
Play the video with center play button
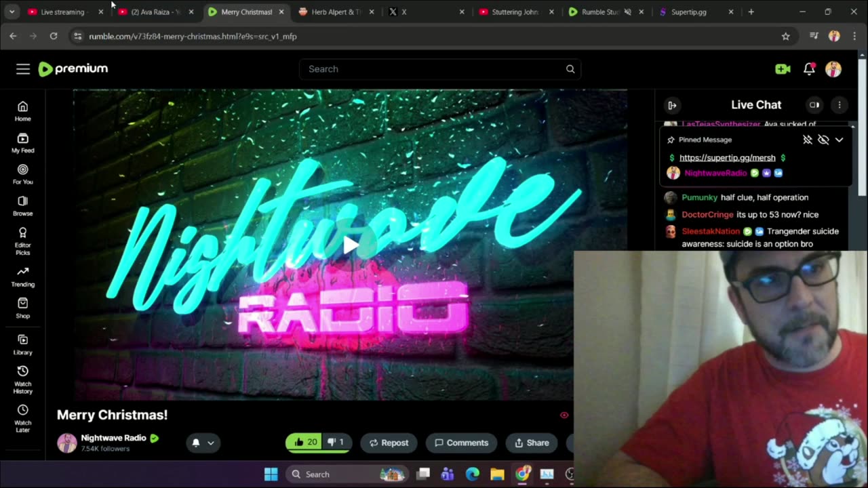350,245
